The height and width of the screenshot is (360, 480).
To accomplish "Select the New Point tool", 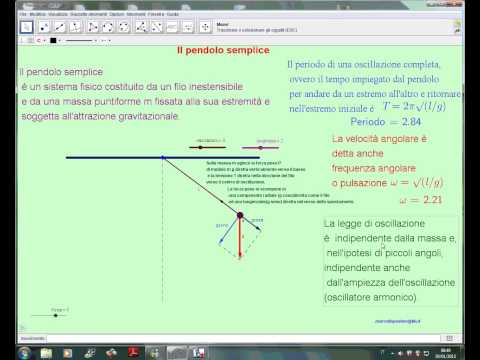I will click(44, 27).
